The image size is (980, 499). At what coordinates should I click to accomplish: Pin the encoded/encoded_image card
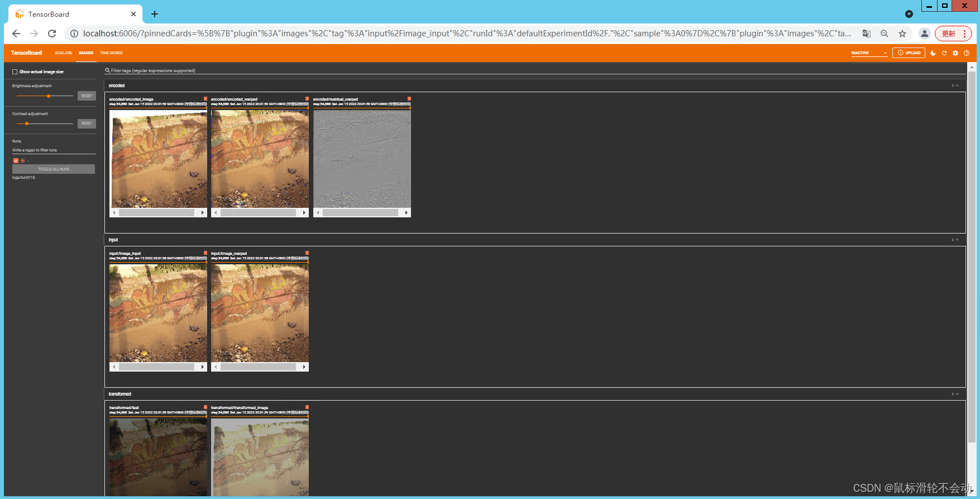click(205, 99)
